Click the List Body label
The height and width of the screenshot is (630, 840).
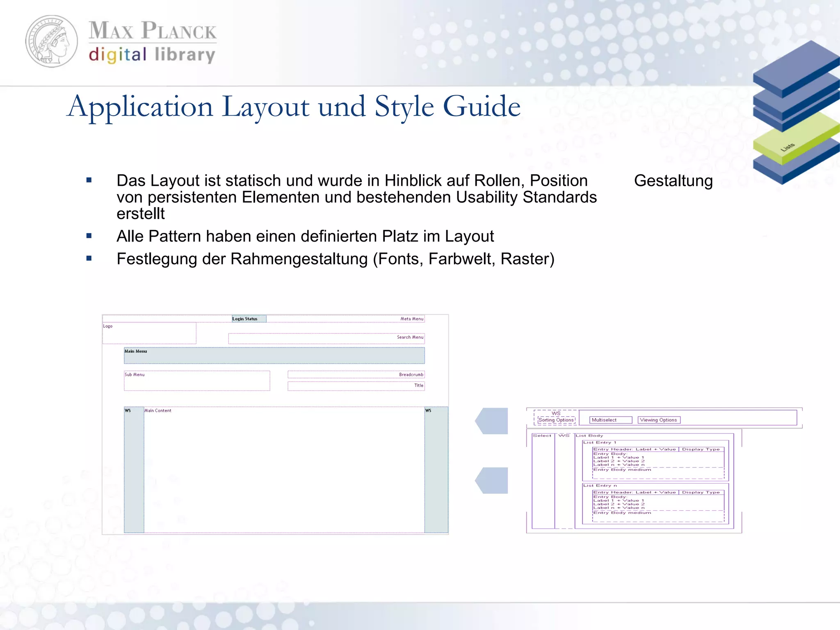tap(589, 436)
